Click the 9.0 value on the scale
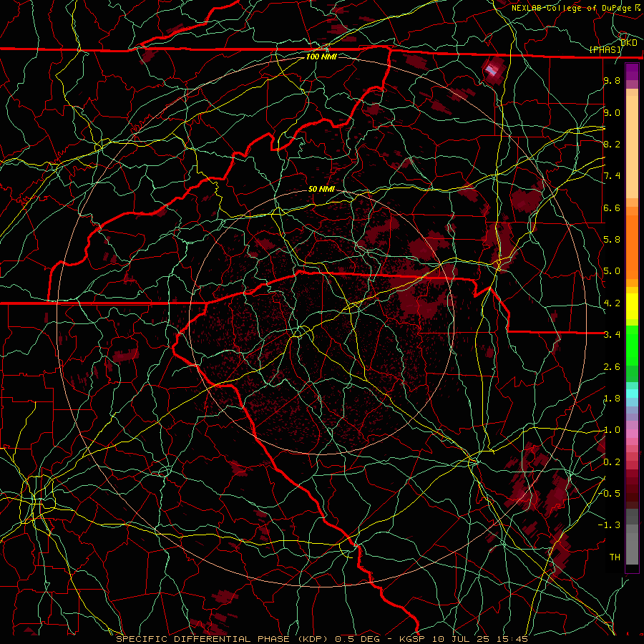 click(x=612, y=112)
